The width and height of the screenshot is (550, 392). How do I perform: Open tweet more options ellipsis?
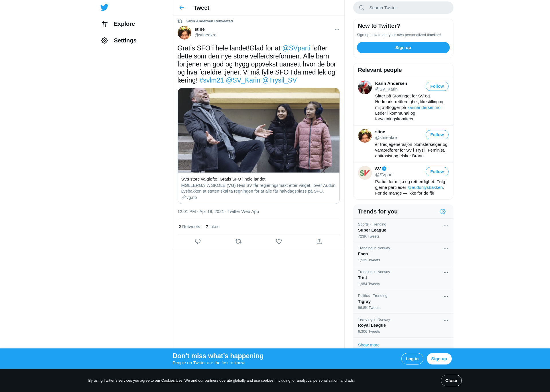[337, 29]
